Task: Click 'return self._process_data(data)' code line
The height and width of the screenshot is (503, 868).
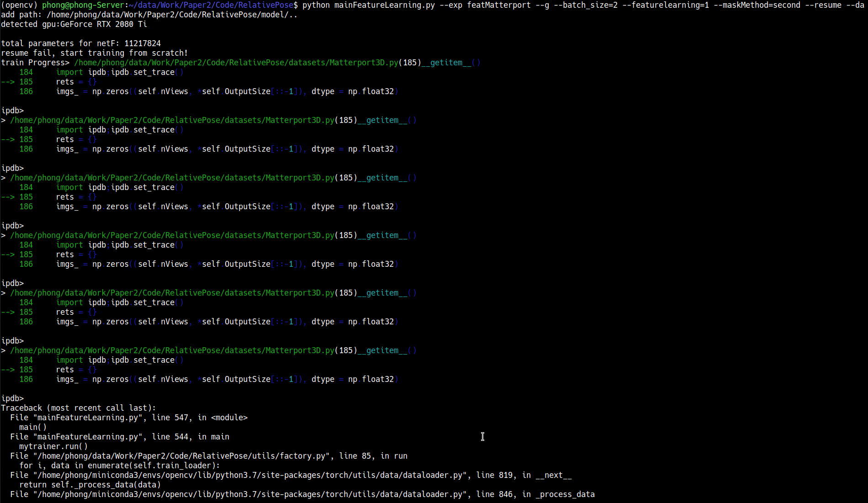Action: [90, 485]
